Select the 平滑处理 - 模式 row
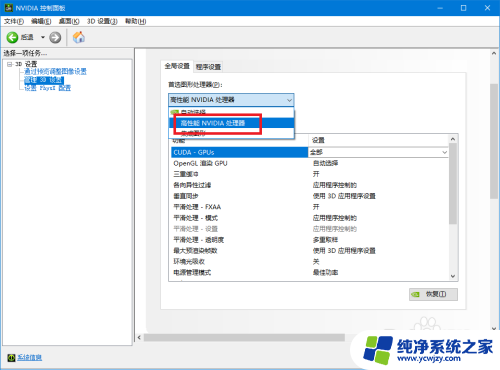The image size is (500, 370). 309,218
